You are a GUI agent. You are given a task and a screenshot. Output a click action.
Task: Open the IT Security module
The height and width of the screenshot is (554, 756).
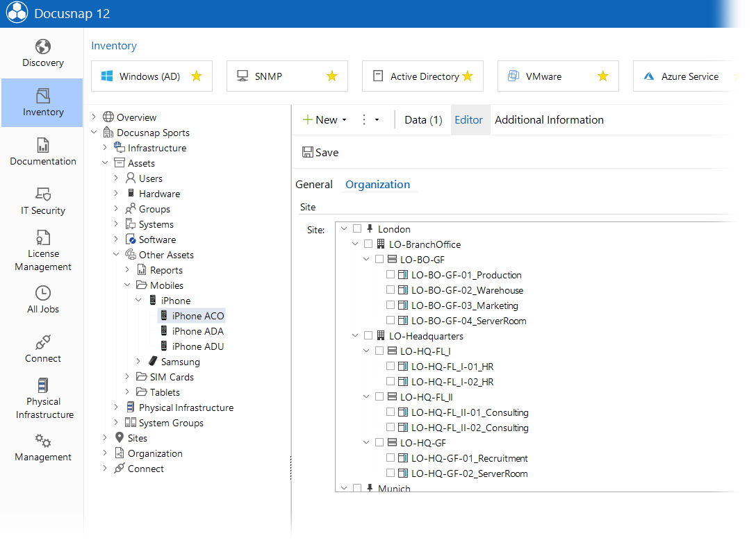(x=43, y=201)
